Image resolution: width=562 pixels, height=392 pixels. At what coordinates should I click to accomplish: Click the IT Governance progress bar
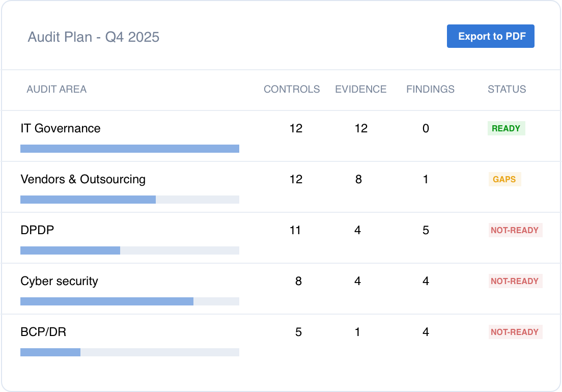pos(130,149)
